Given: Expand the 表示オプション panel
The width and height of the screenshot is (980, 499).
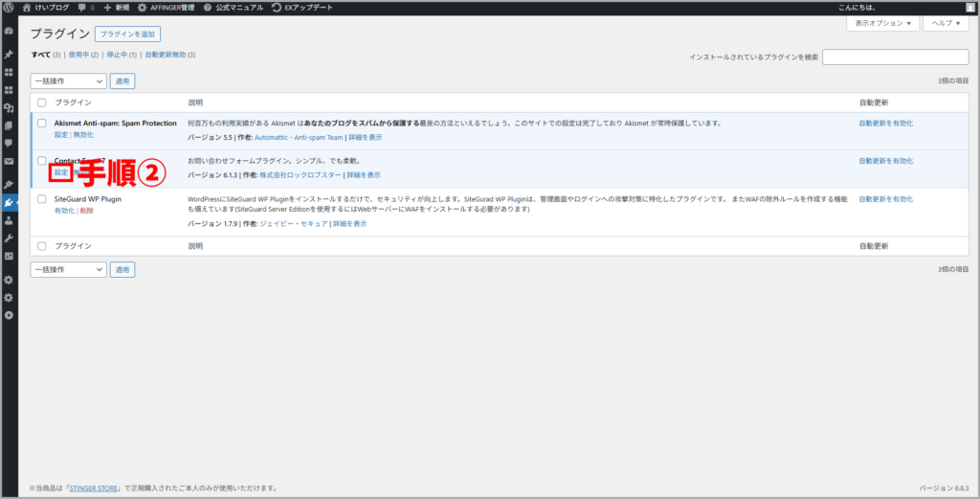Looking at the screenshot, I should [882, 23].
